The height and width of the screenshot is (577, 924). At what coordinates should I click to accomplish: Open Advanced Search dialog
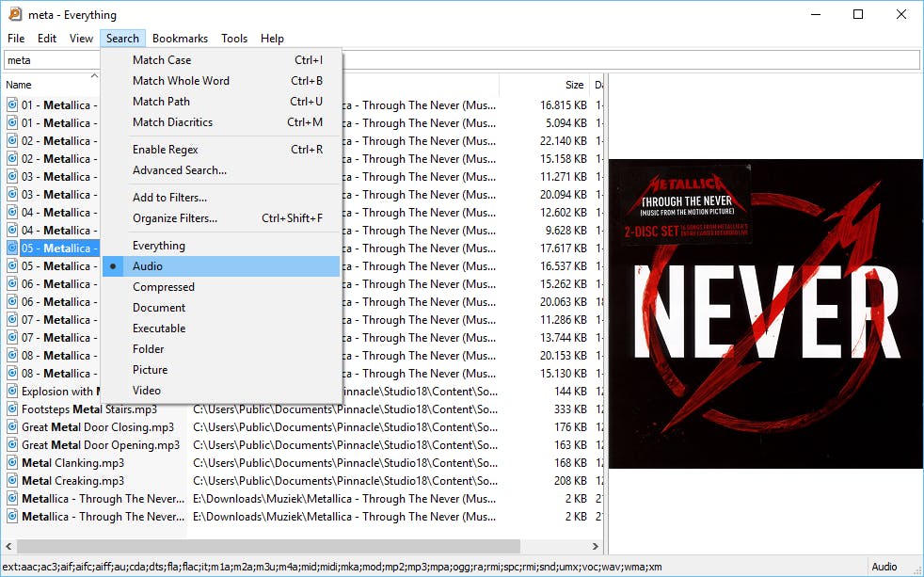221,170
